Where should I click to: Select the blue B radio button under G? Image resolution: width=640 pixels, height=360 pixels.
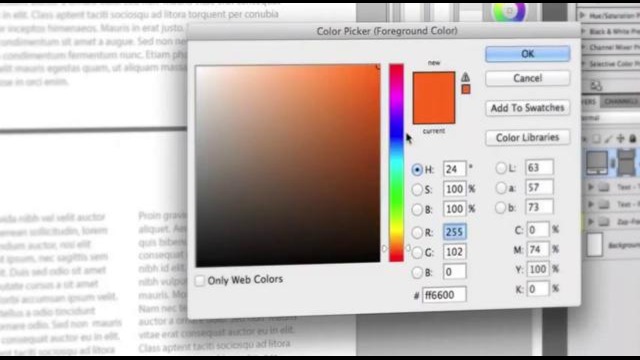[x=417, y=272]
